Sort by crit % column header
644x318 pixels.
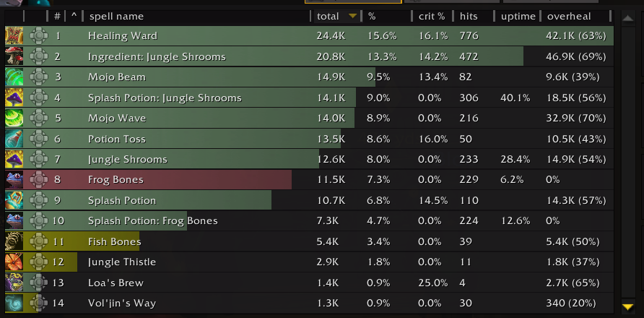pos(432,17)
